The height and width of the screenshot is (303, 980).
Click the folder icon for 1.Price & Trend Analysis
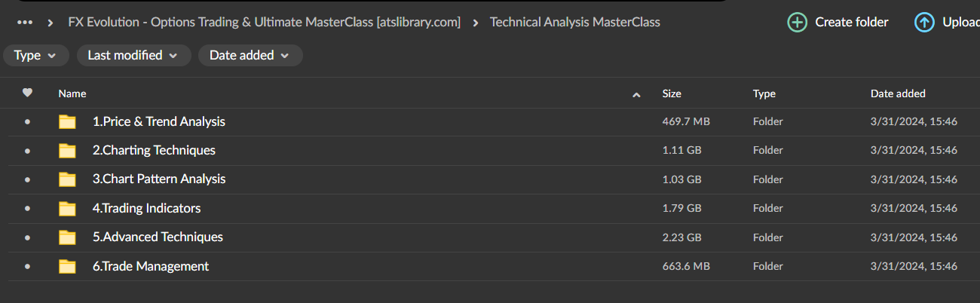68,122
